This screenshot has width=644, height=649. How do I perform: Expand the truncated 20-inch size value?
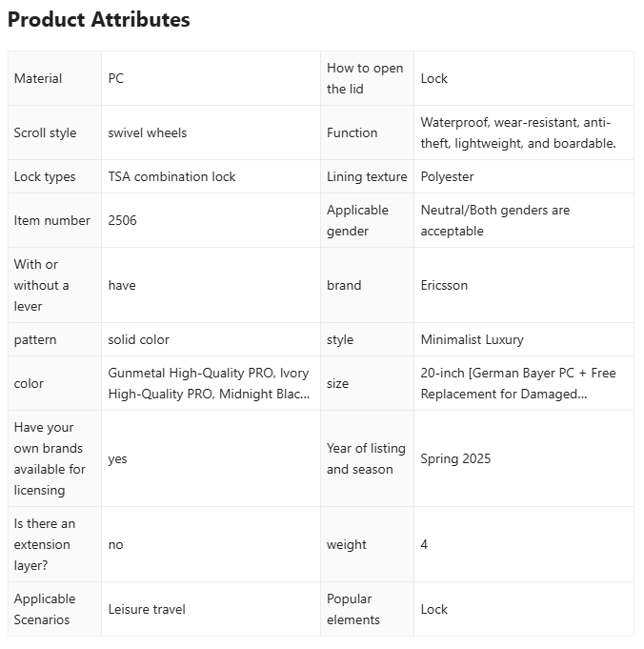(x=518, y=383)
